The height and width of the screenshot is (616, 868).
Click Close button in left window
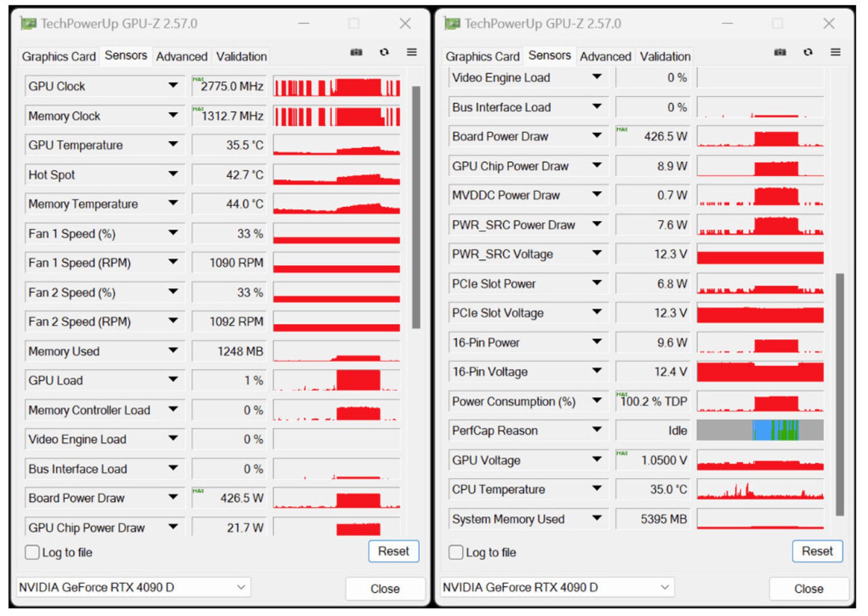tap(385, 588)
